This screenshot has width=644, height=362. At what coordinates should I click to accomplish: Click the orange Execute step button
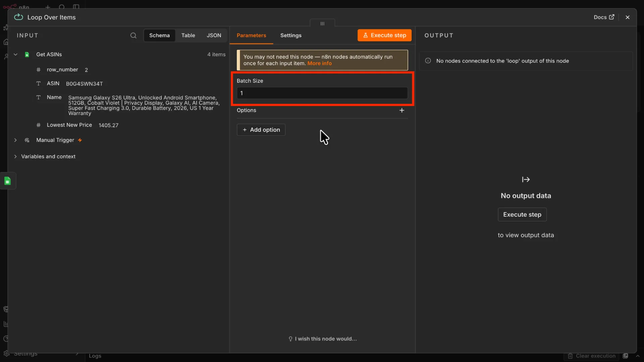(384, 35)
